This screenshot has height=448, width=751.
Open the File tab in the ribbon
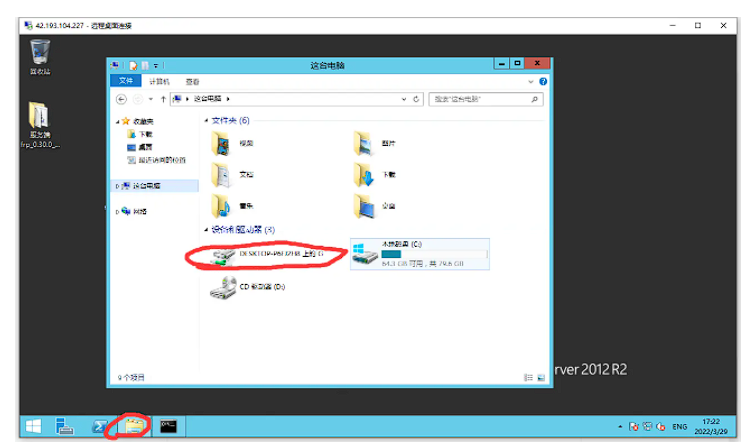126,81
